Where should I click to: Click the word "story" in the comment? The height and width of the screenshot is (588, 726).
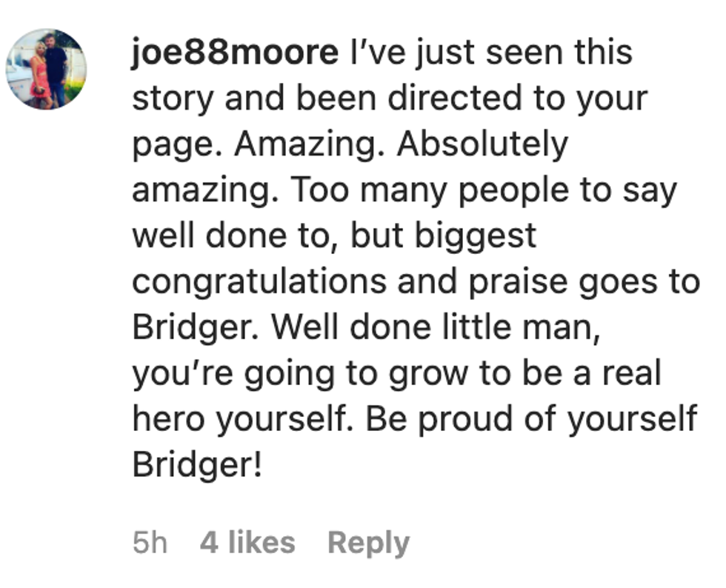pyautogui.click(x=173, y=99)
